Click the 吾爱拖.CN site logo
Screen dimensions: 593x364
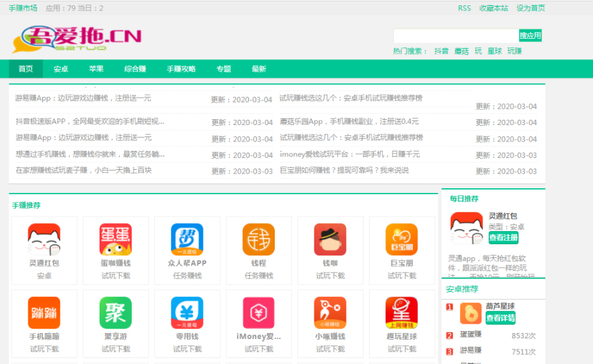(x=77, y=39)
